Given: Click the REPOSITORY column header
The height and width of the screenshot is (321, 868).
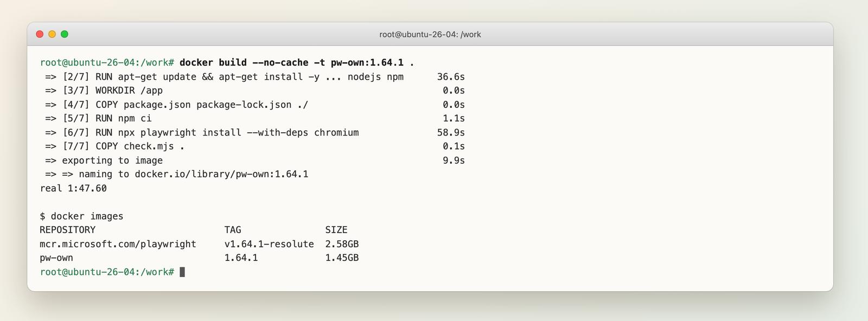Looking at the screenshot, I should coord(67,230).
